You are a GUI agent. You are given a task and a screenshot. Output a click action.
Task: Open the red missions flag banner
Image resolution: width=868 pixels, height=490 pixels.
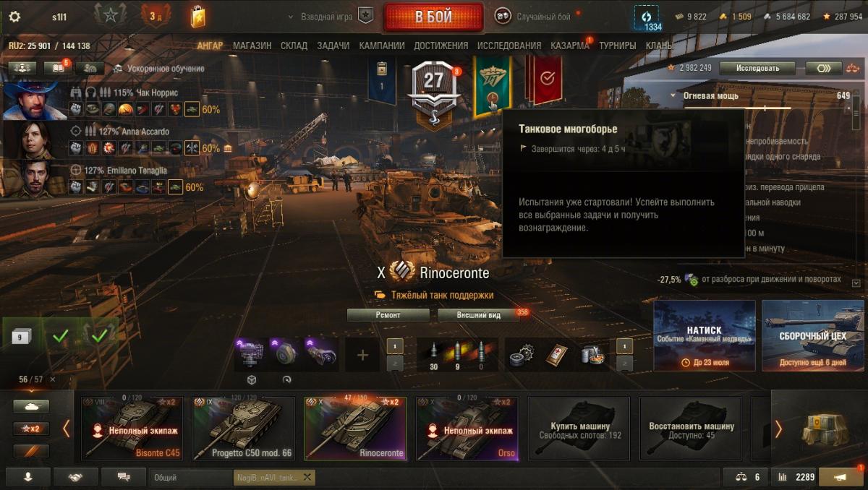tap(543, 79)
